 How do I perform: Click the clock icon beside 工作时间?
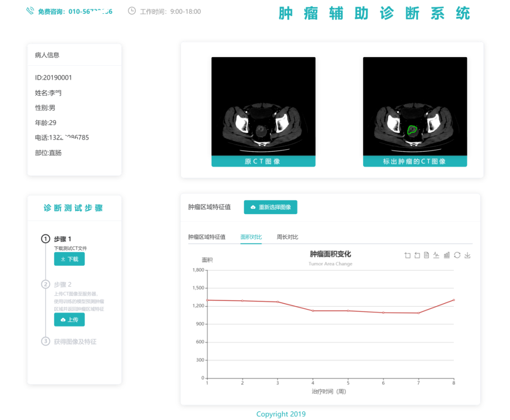coord(132,11)
